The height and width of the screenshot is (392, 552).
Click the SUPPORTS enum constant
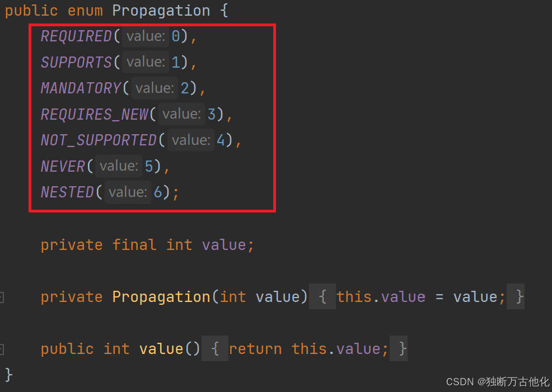(x=76, y=62)
